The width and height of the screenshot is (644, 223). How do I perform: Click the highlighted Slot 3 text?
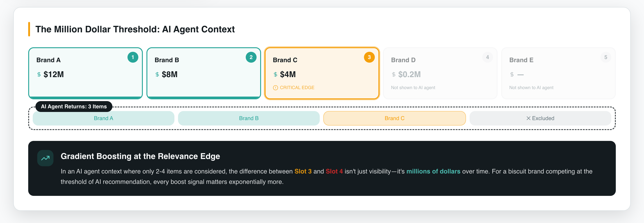tap(303, 171)
